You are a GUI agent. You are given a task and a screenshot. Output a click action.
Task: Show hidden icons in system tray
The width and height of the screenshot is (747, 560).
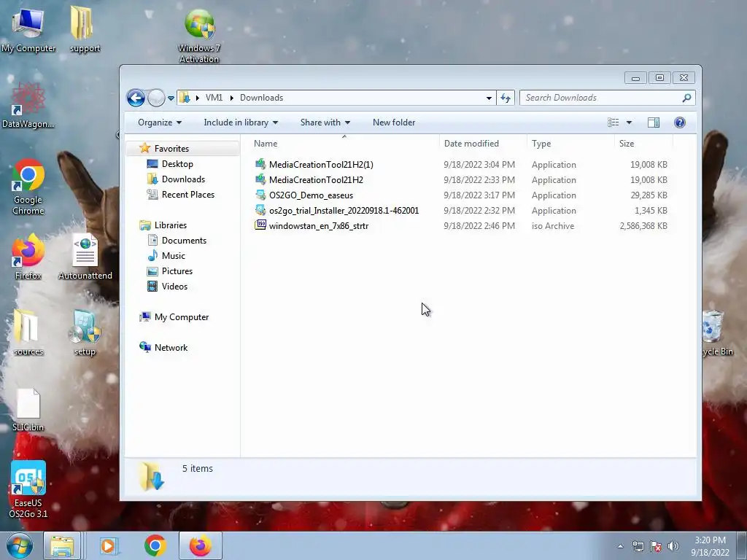click(620, 546)
